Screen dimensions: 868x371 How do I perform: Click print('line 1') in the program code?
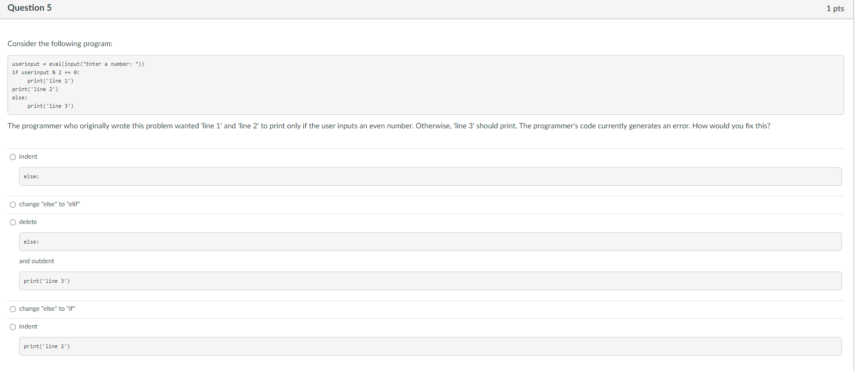coord(50,81)
